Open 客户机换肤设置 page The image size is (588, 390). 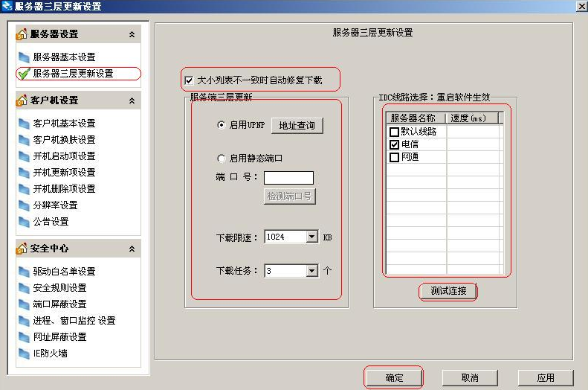[x=64, y=140]
